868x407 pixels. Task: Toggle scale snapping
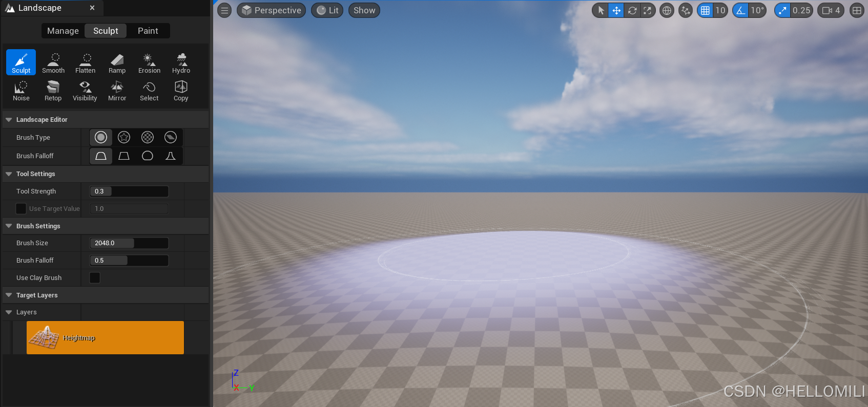coord(782,10)
